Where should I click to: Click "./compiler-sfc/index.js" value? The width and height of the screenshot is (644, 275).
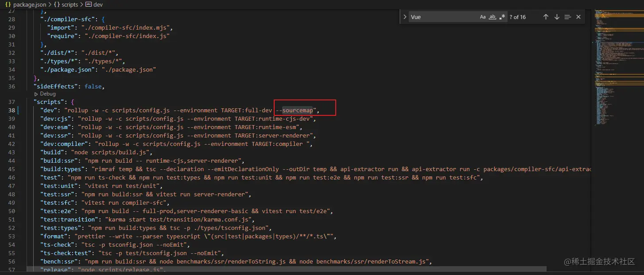tap(127, 36)
